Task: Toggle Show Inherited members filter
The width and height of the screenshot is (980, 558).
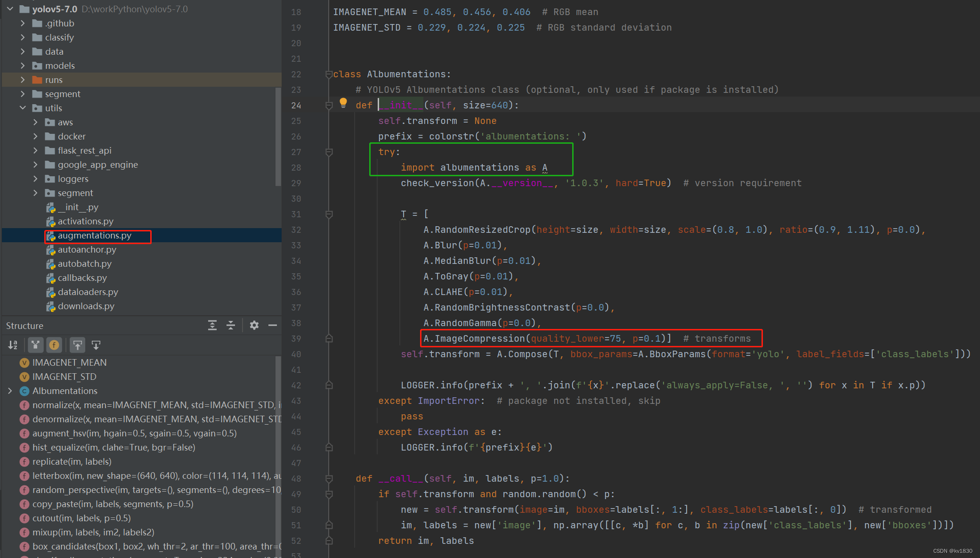Action: click(35, 345)
